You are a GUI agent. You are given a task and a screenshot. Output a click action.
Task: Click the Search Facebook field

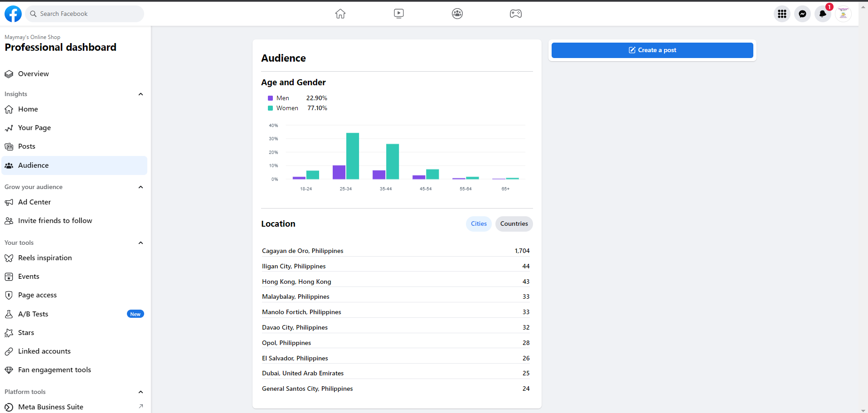tap(86, 14)
